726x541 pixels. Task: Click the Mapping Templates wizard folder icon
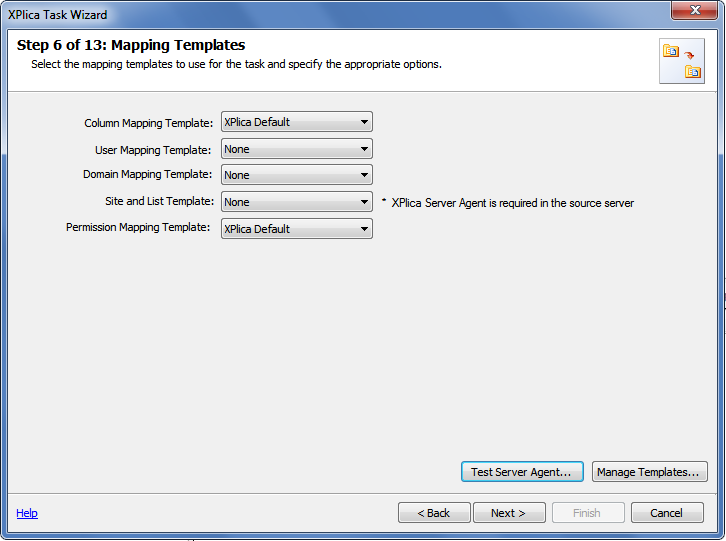pos(682,61)
